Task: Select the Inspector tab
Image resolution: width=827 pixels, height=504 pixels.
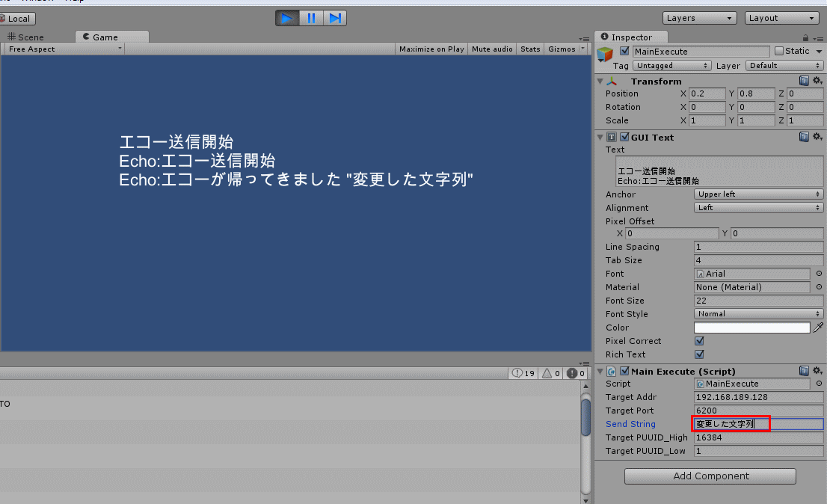Action: (631, 37)
